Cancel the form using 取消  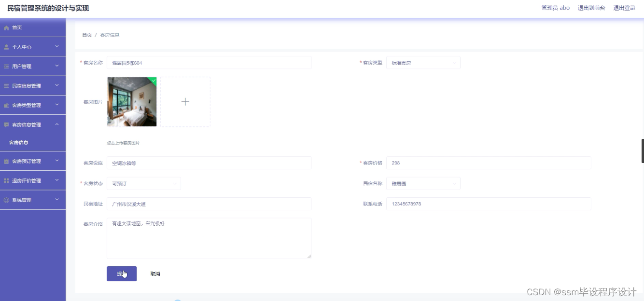coord(154,273)
